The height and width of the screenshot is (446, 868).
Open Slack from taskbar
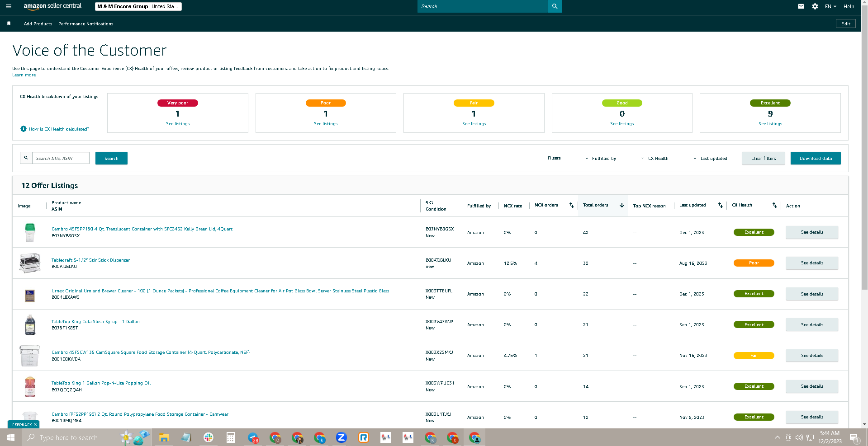point(209,437)
